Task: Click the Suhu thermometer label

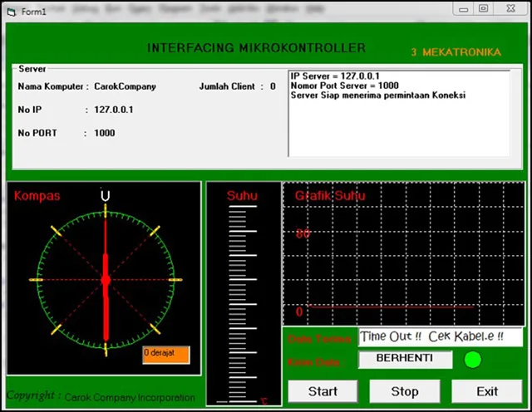Action: click(x=242, y=196)
